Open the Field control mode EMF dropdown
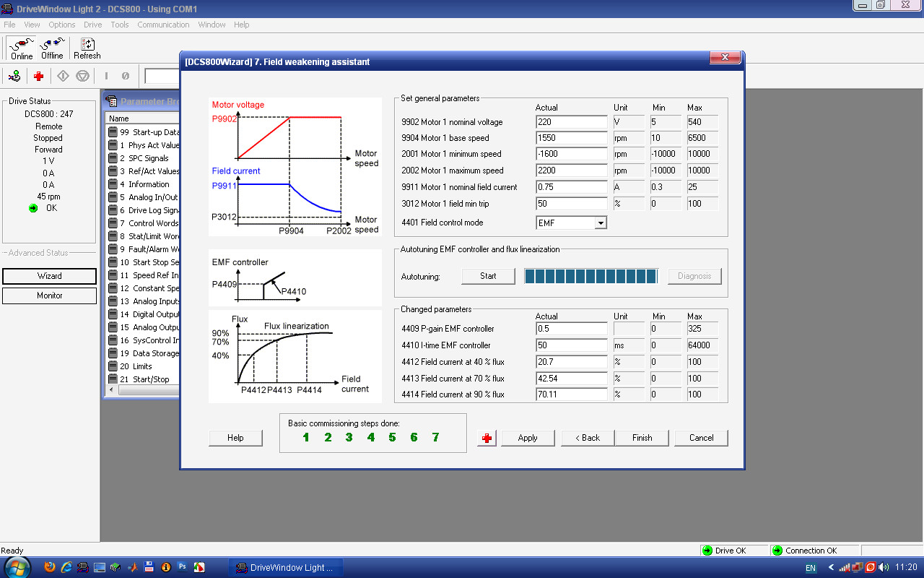 [600, 223]
